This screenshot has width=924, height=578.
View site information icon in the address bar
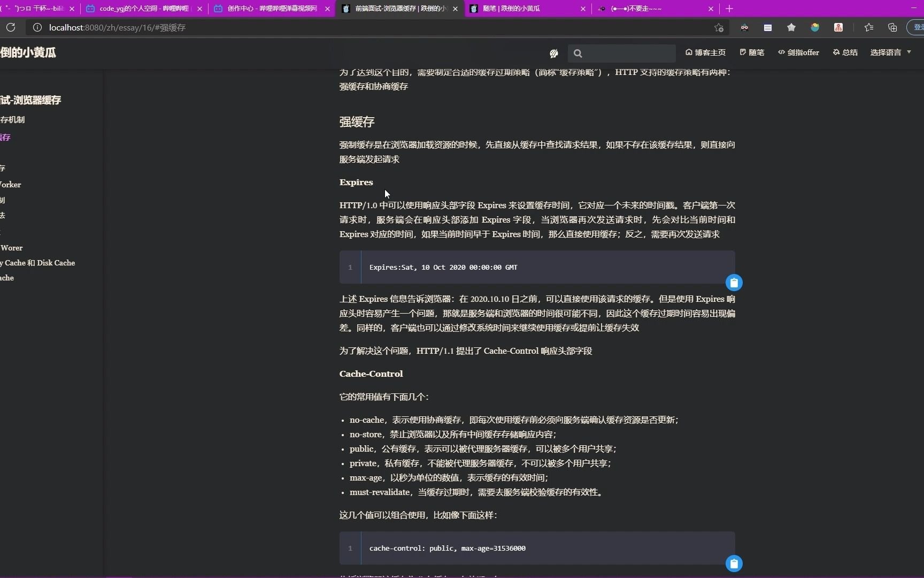tap(37, 27)
